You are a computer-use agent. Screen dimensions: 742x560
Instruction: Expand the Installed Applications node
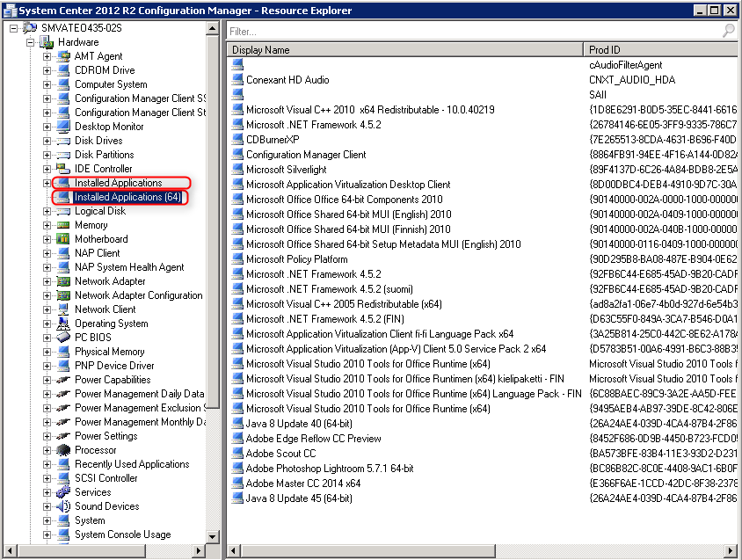pos(47,183)
